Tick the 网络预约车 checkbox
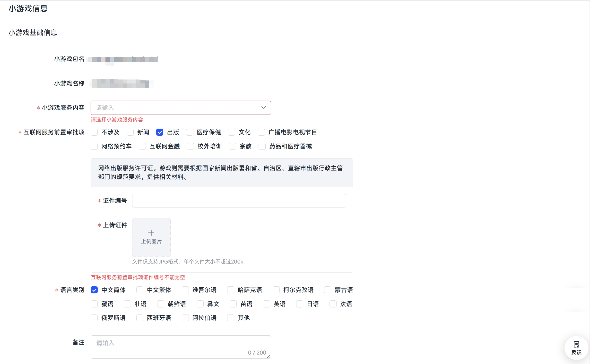Viewport: 590px width, 364px height. pyautogui.click(x=94, y=146)
